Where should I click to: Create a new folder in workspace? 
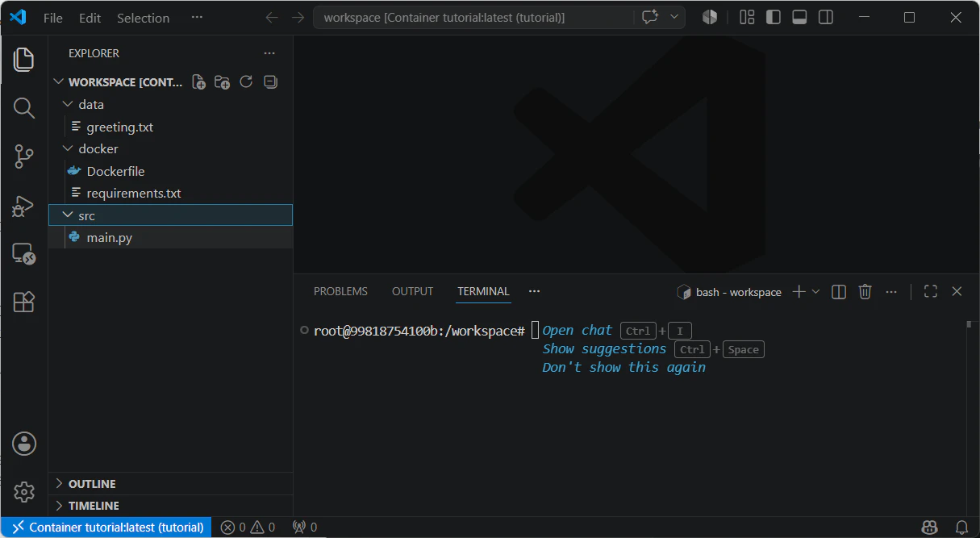click(222, 81)
